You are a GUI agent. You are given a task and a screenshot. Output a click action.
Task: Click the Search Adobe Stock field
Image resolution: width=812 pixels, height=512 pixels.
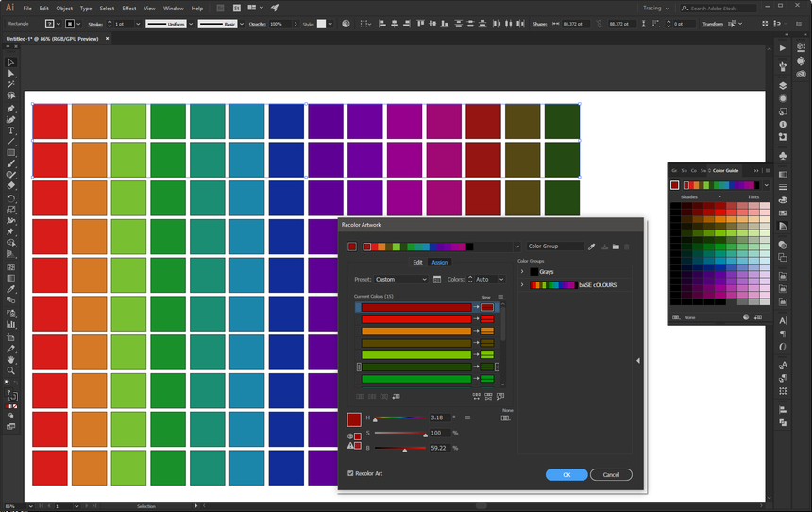click(722, 8)
